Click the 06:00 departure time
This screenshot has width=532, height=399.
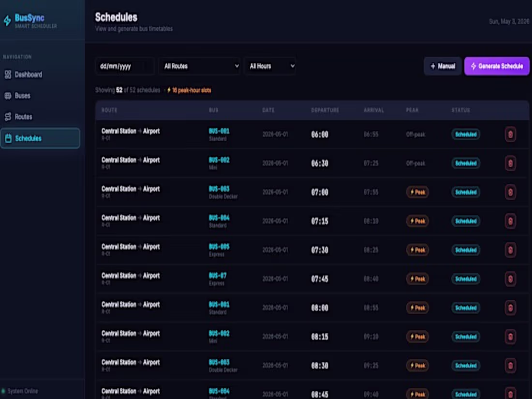point(320,134)
